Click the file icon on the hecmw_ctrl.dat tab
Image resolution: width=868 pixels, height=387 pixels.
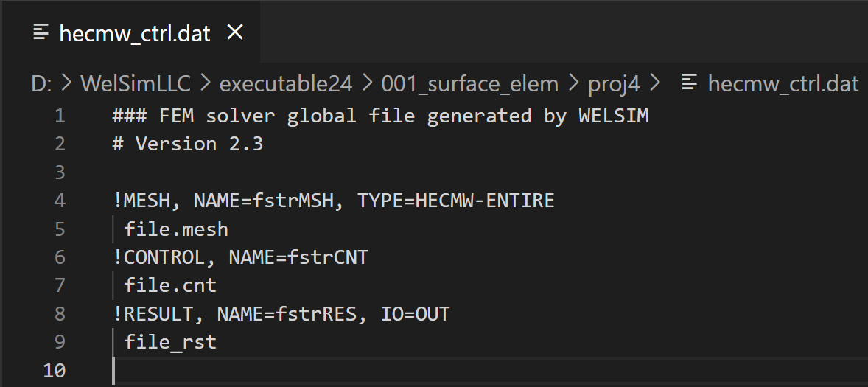coord(42,32)
